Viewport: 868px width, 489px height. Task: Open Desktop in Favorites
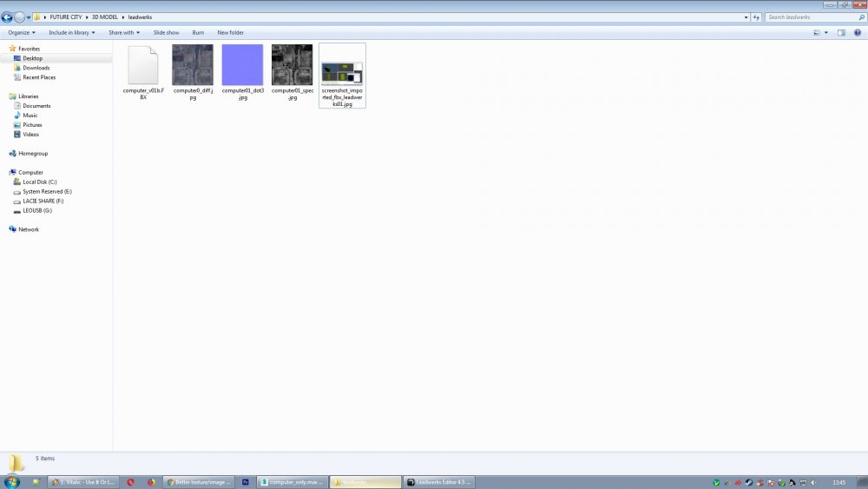(x=32, y=58)
